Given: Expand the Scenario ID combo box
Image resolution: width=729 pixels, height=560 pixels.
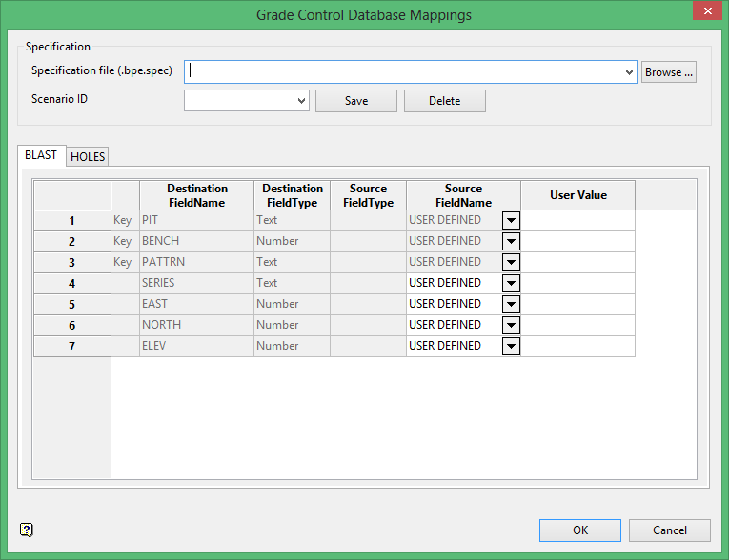Looking at the screenshot, I should pyautogui.click(x=301, y=101).
